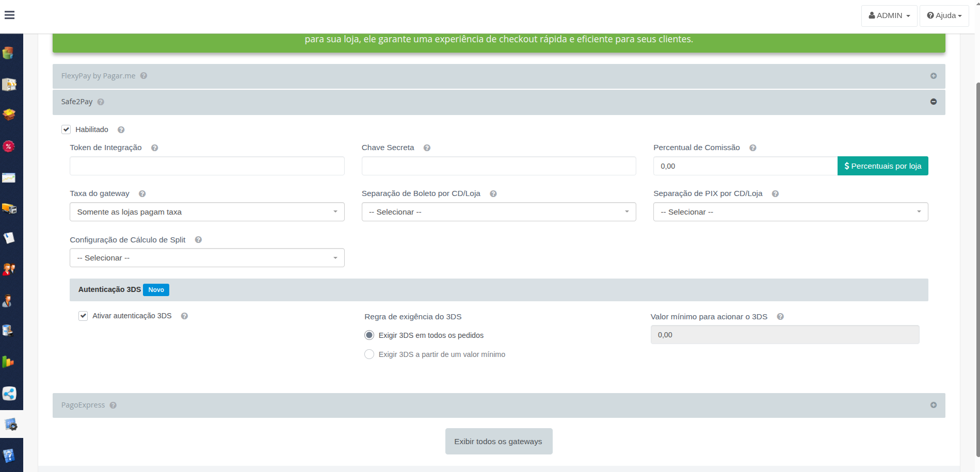
Task: Open Taxa do gateway dropdown
Action: tap(207, 212)
